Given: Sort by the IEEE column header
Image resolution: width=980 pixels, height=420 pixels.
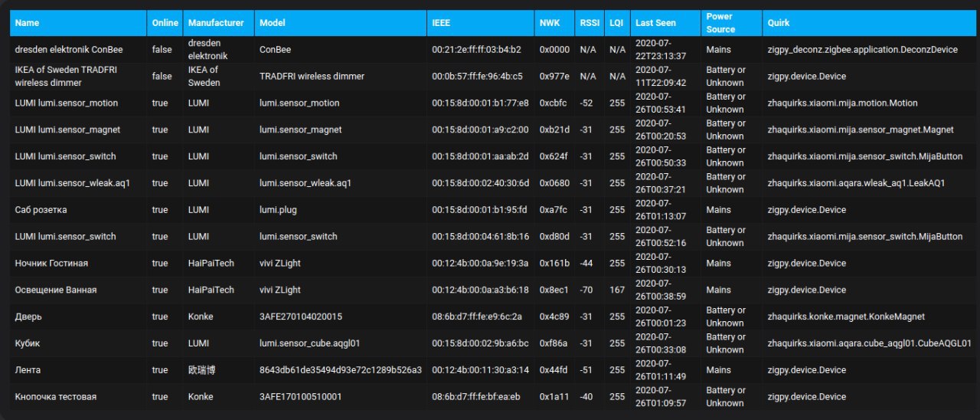Looking at the screenshot, I should coord(480,23).
